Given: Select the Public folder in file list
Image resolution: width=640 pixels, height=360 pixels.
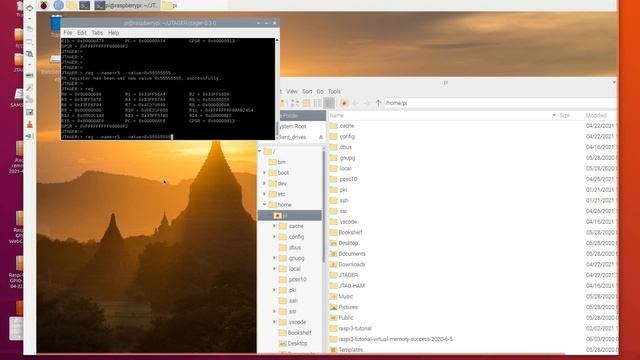Looking at the screenshot, I should tap(342, 318).
